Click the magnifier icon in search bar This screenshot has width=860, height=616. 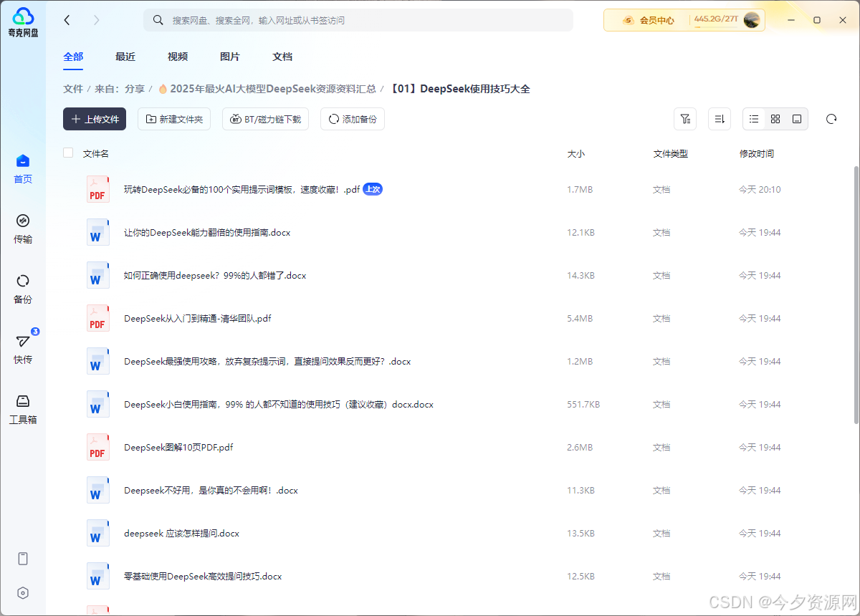(x=158, y=20)
